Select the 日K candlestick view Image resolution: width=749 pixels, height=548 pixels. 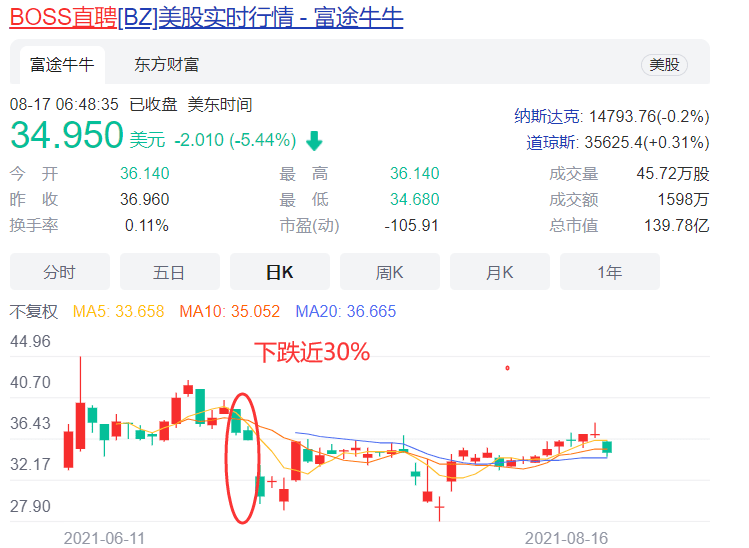click(x=279, y=272)
